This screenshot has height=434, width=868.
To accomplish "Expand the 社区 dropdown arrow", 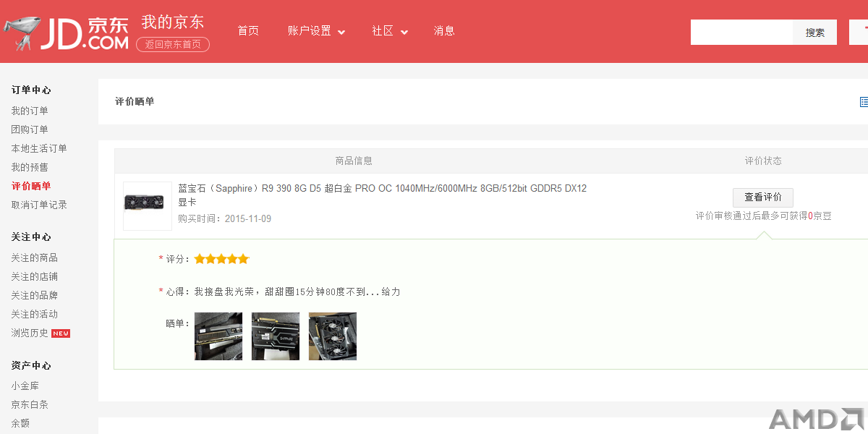I will click(404, 32).
